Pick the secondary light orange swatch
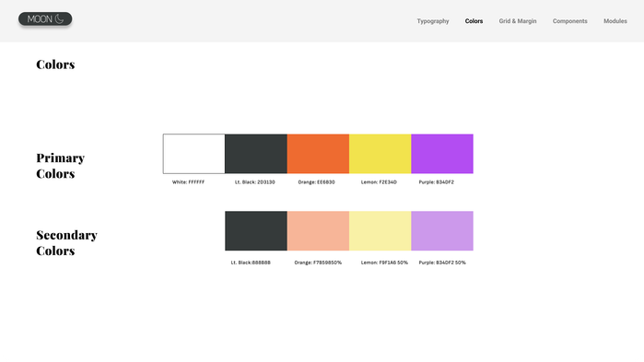The width and height of the screenshot is (644, 362). [318, 230]
